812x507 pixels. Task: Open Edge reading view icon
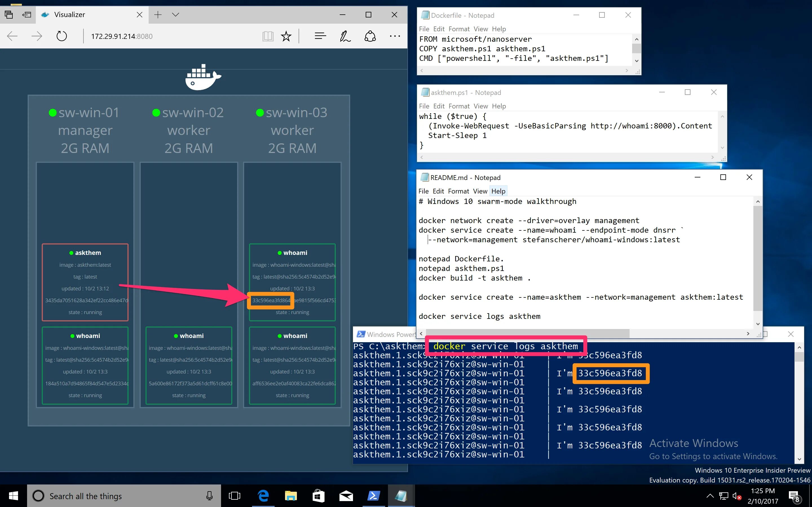click(x=267, y=36)
